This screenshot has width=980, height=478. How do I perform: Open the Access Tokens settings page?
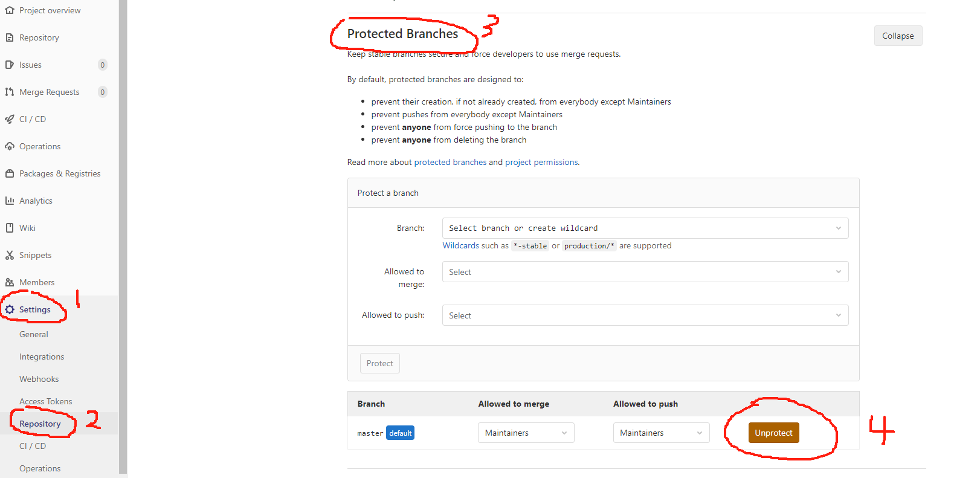[46, 401]
